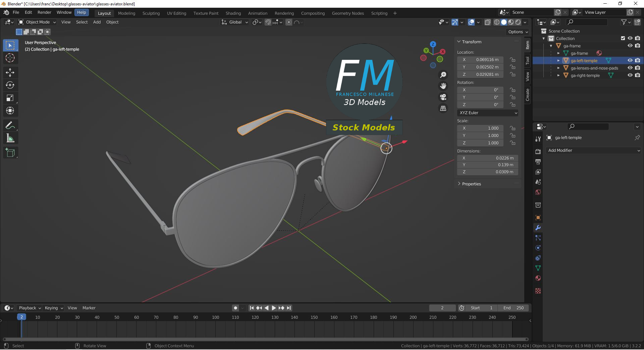Switch to the Geometry Nodes workspace tab
The height and width of the screenshot is (350, 644).
click(348, 13)
